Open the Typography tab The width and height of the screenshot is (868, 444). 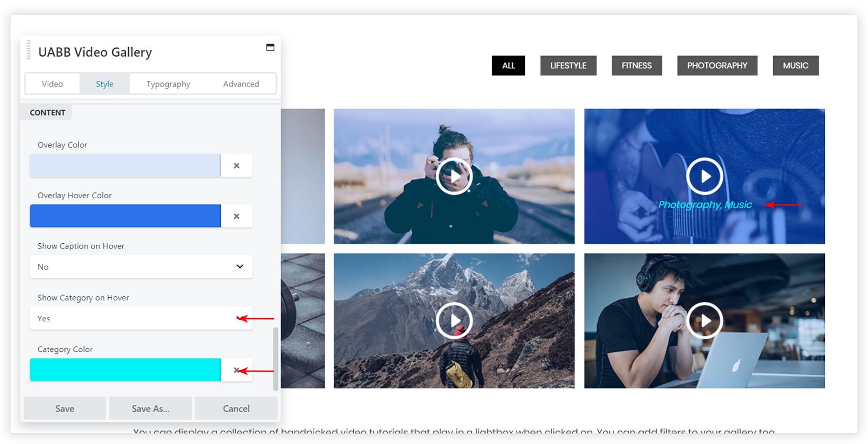tap(168, 84)
